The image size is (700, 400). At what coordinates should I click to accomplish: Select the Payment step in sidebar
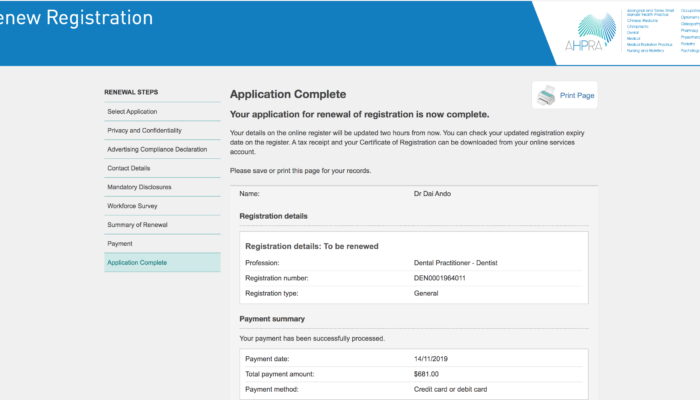tap(120, 243)
